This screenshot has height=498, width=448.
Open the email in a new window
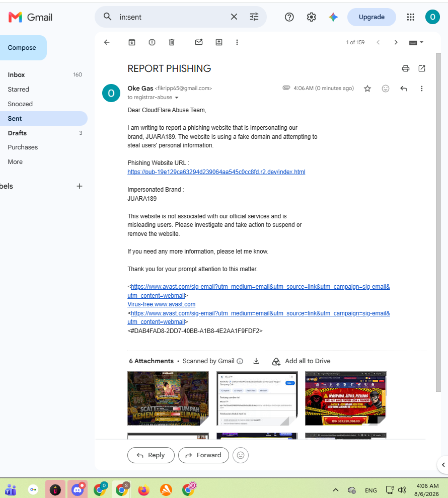[422, 68]
